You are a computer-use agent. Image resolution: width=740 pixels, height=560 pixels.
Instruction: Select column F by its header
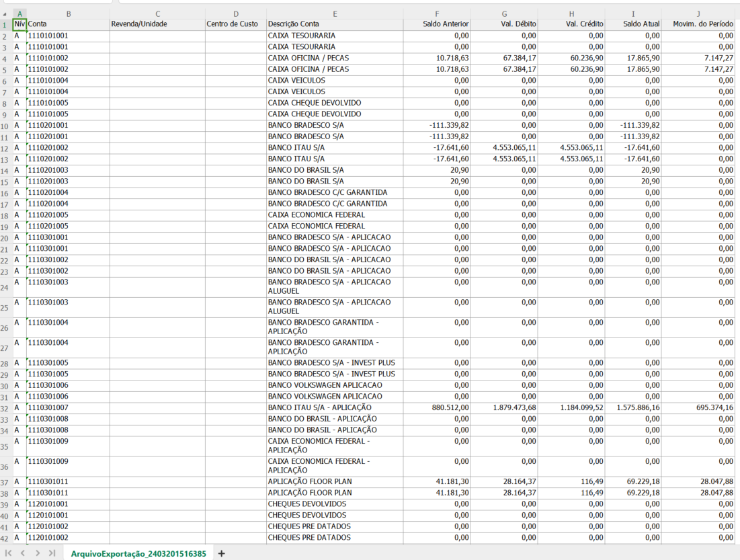pos(437,14)
